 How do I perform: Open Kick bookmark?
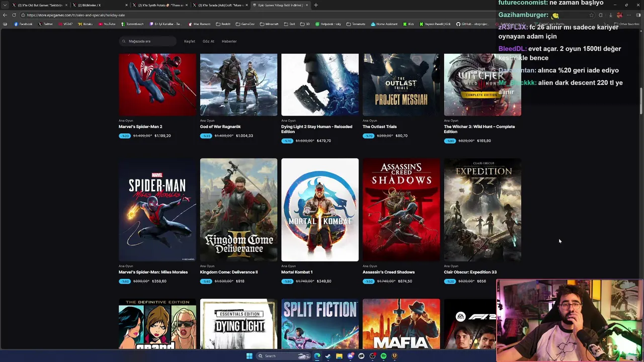[409, 24]
